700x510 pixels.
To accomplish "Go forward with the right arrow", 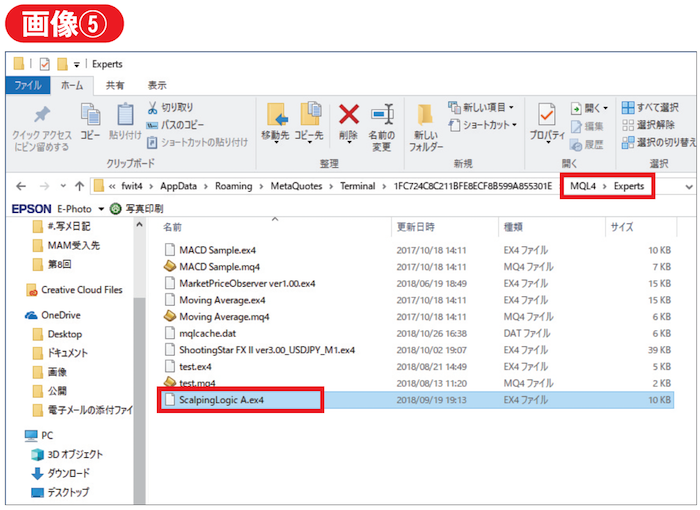I will point(44,186).
